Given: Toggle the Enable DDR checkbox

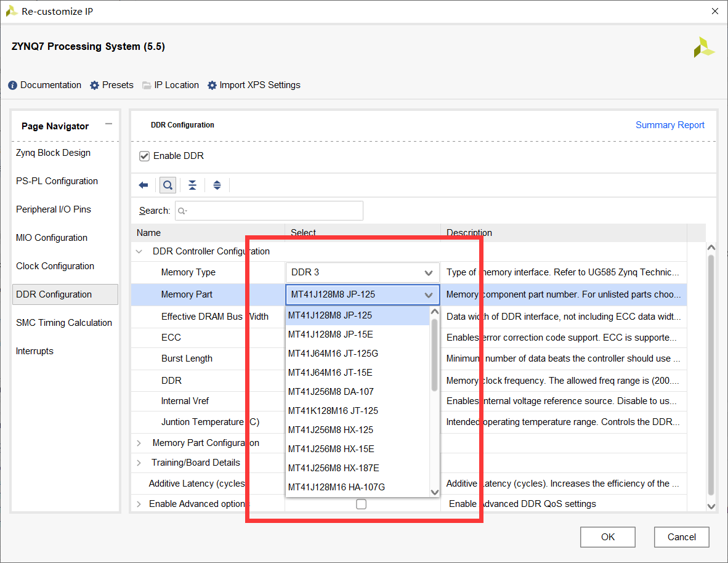Looking at the screenshot, I should 144,156.
